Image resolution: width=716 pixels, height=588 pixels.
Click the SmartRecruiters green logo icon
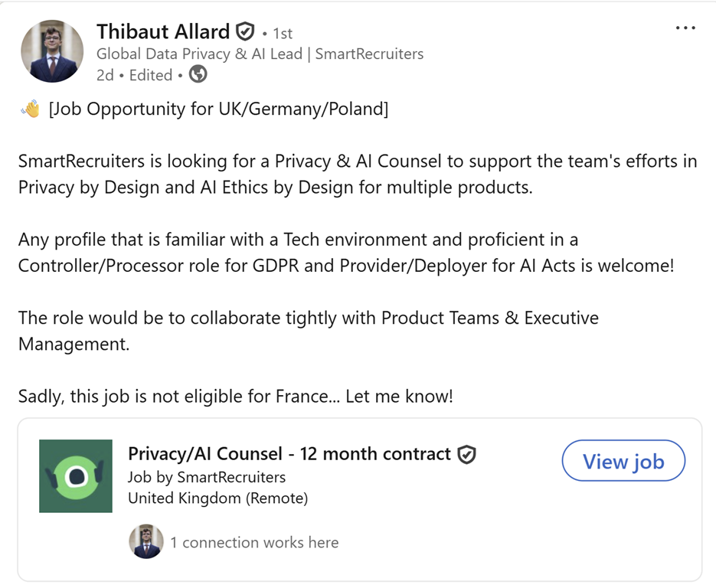pos(76,475)
